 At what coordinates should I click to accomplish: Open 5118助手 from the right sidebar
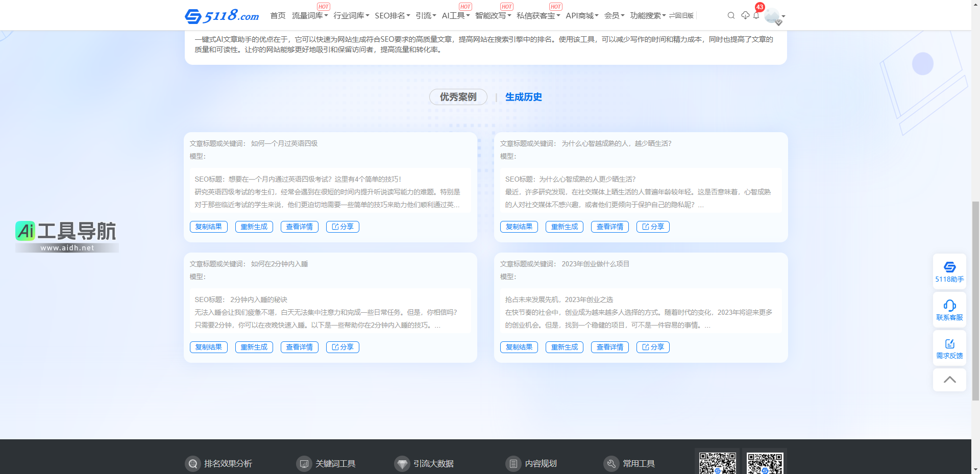tap(949, 271)
